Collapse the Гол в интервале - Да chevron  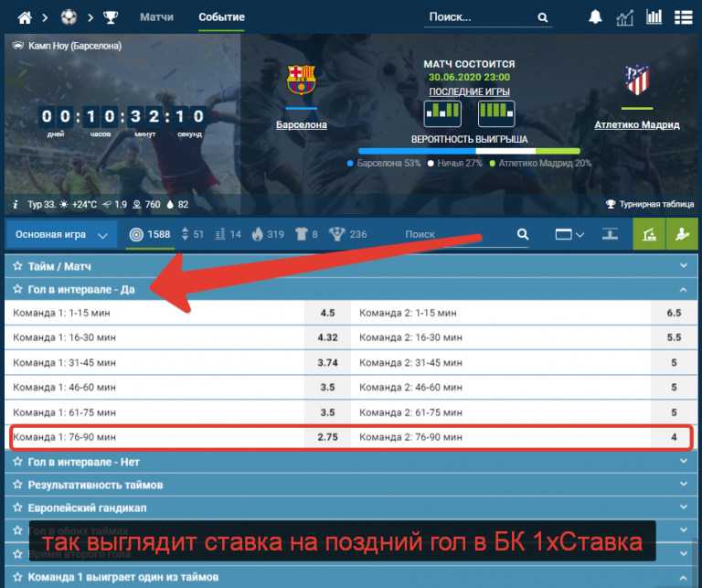pos(683,290)
